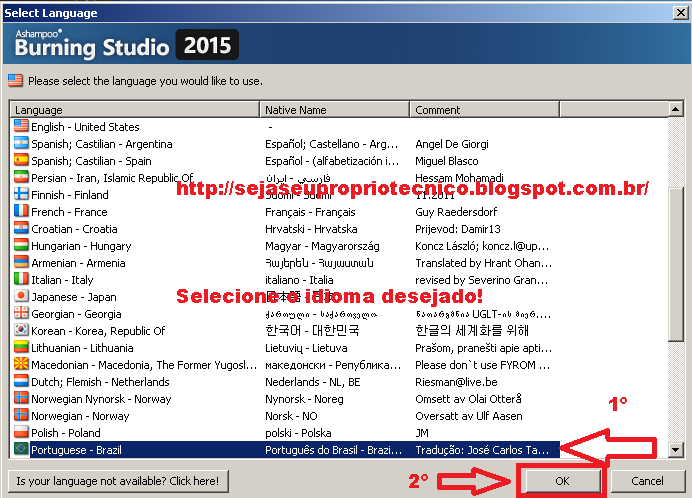Select 'French - France' language
This screenshot has width=692, height=498.
pos(69,212)
